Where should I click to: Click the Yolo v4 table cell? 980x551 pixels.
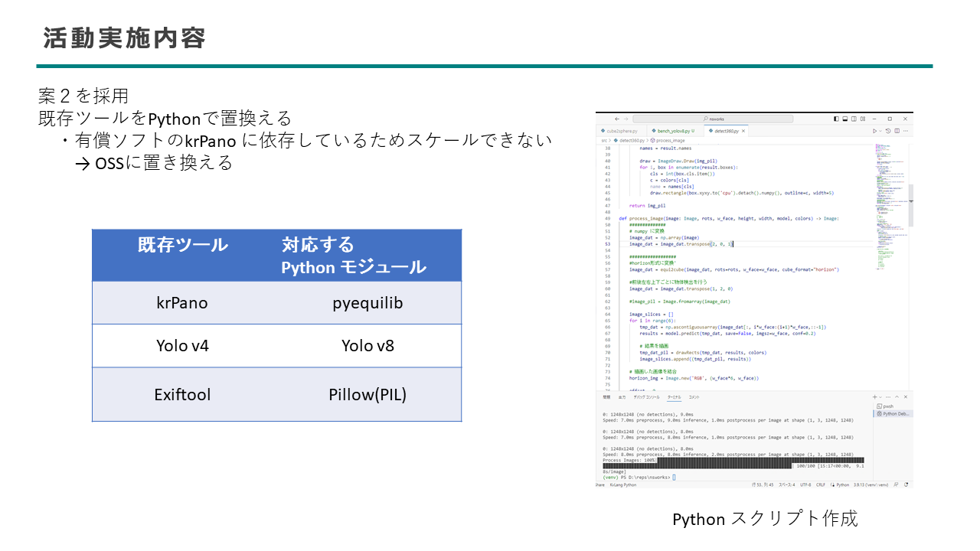(182, 346)
